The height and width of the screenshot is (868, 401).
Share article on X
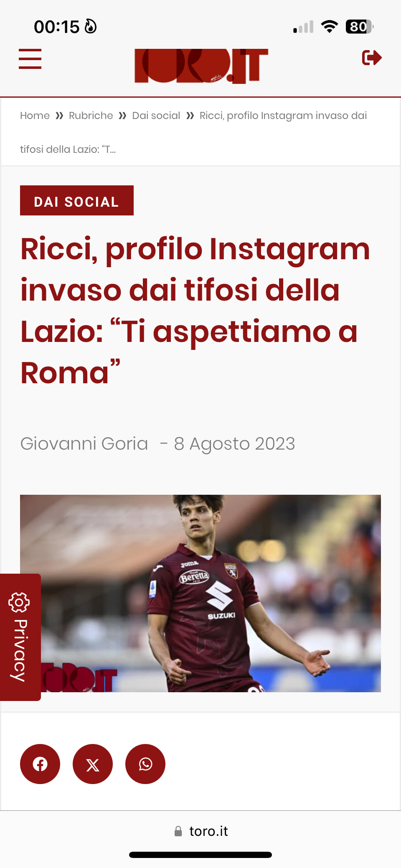point(93,764)
